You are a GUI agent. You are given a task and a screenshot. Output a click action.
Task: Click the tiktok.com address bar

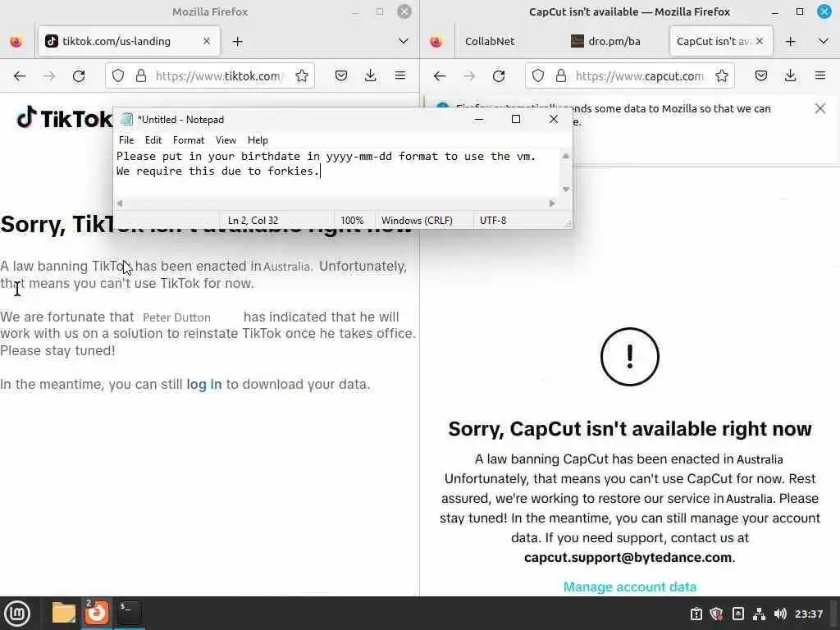point(210,76)
